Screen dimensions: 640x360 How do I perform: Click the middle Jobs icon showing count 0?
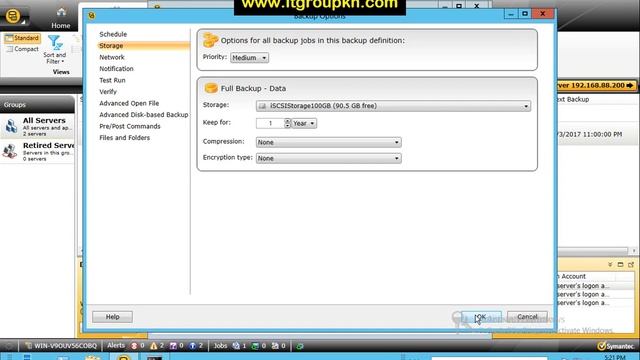coord(255,346)
